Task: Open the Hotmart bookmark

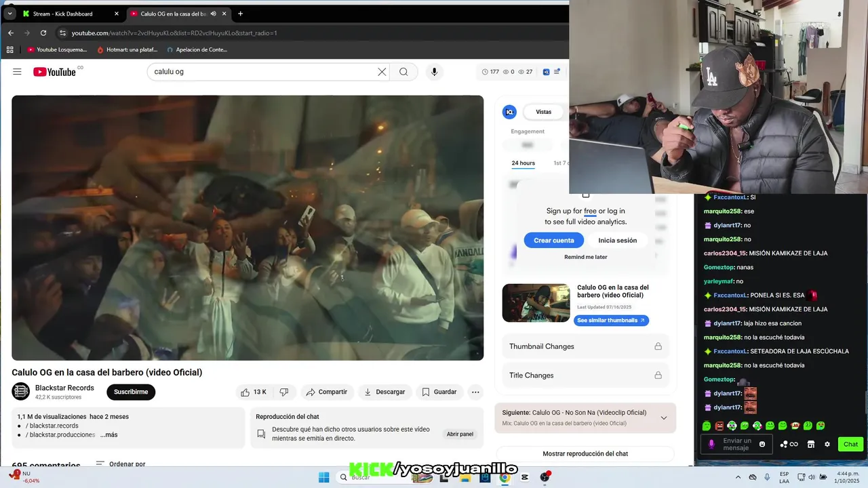Action: click(127, 49)
